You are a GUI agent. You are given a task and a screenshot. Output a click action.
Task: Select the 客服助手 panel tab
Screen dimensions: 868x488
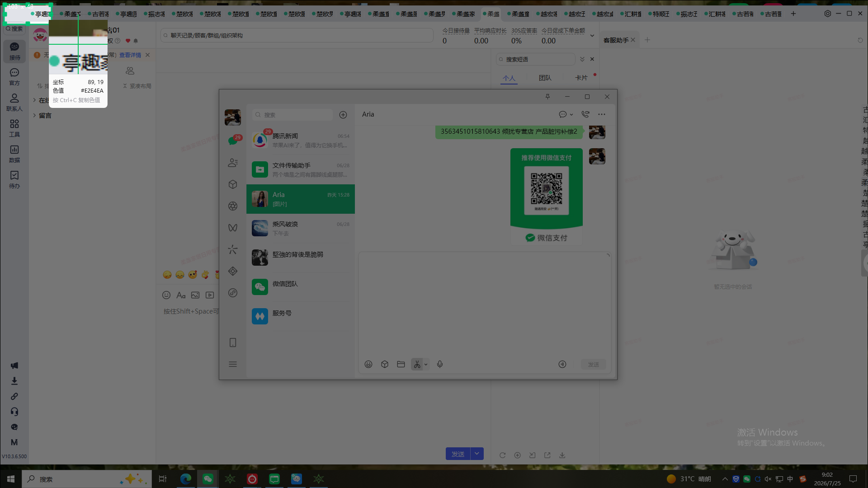(x=616, y=40)
